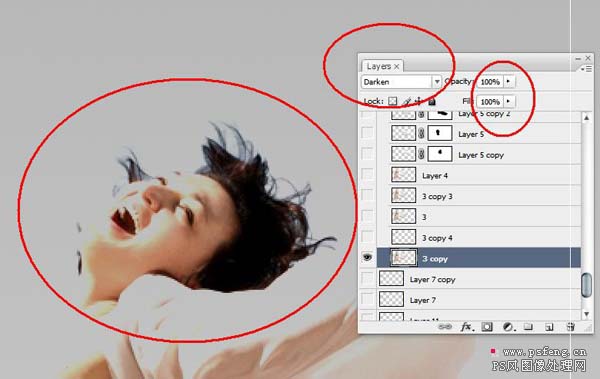Select the layer named Layer 5
The image size is (600, 379).
tap(471, 134)
